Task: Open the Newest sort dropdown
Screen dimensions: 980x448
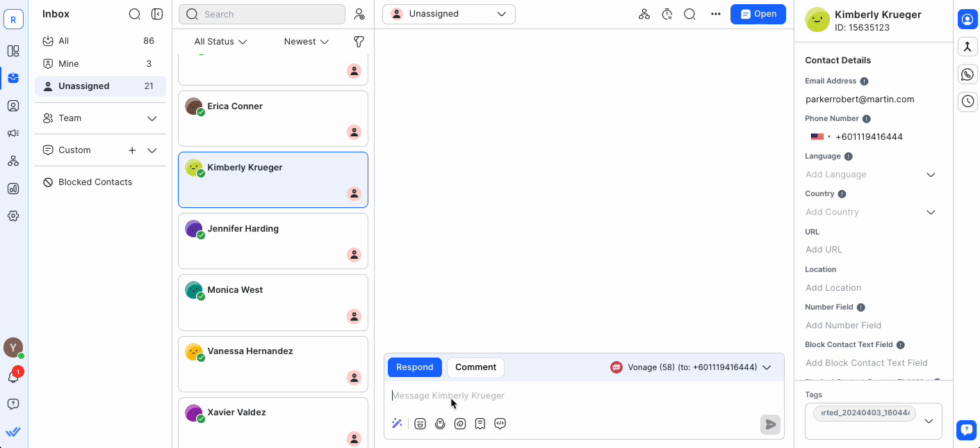Action: click(306, 42)
